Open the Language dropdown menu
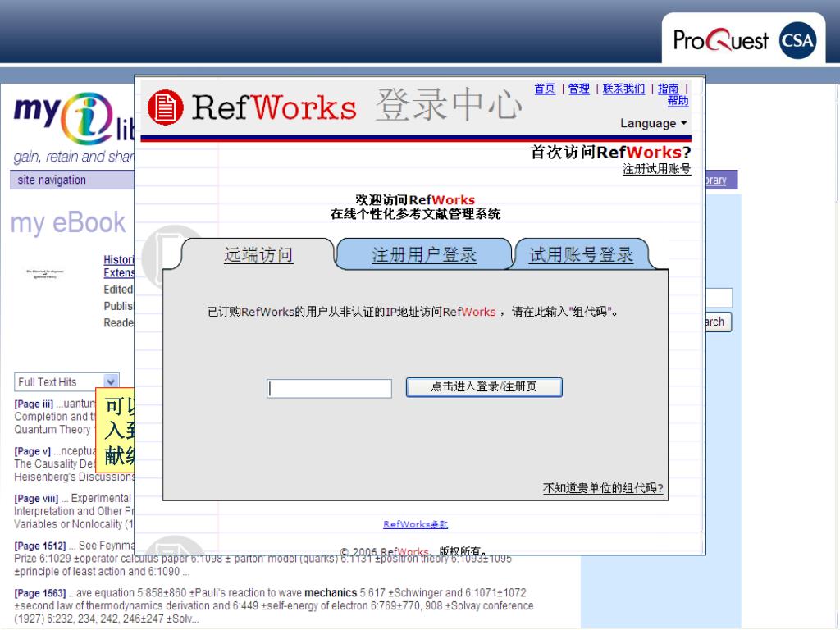 pos(654,123)
